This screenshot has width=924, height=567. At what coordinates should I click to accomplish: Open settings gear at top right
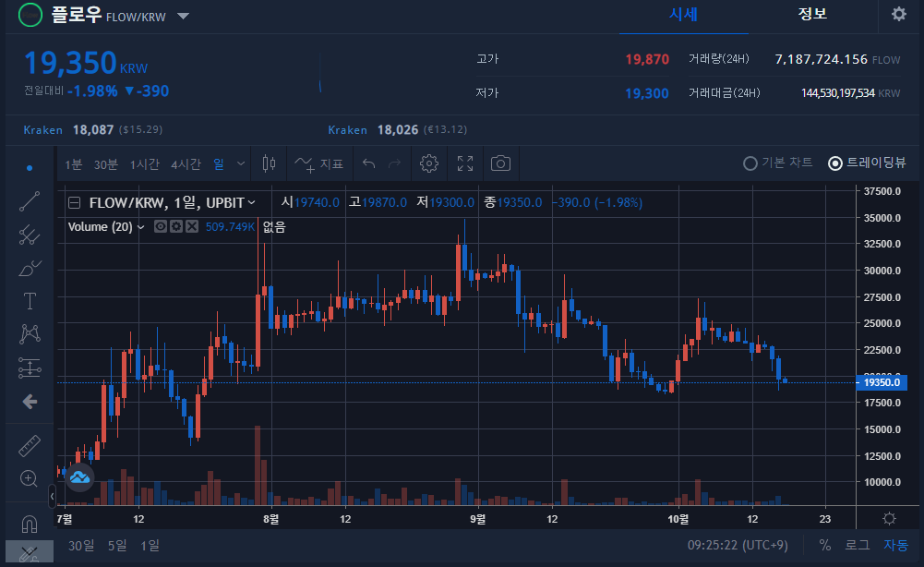coord(899,14)
